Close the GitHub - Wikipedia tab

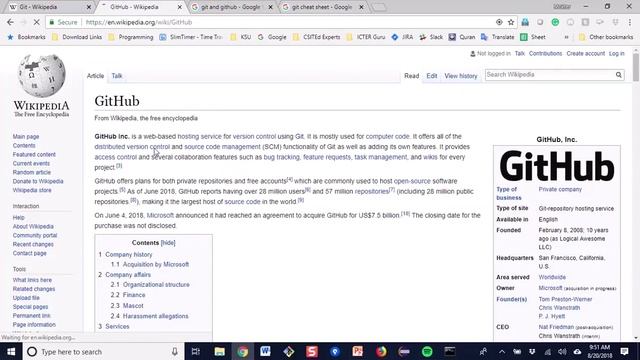[179, 7]
